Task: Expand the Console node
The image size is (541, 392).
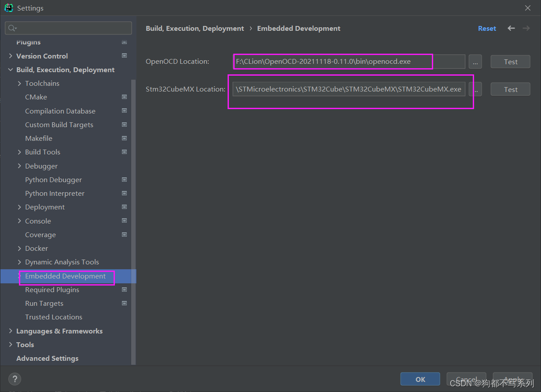Action: coord(19,221)
